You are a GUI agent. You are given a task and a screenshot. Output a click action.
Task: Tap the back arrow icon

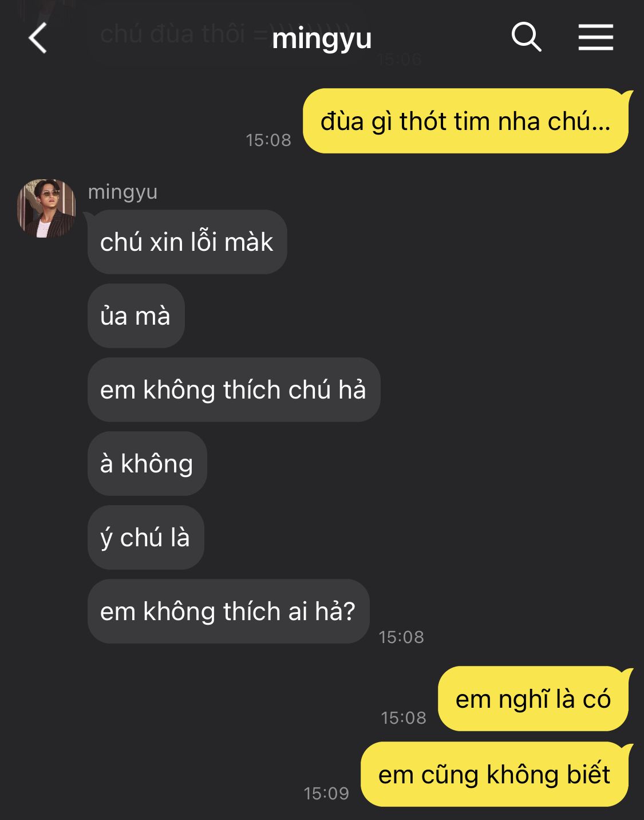38,38
